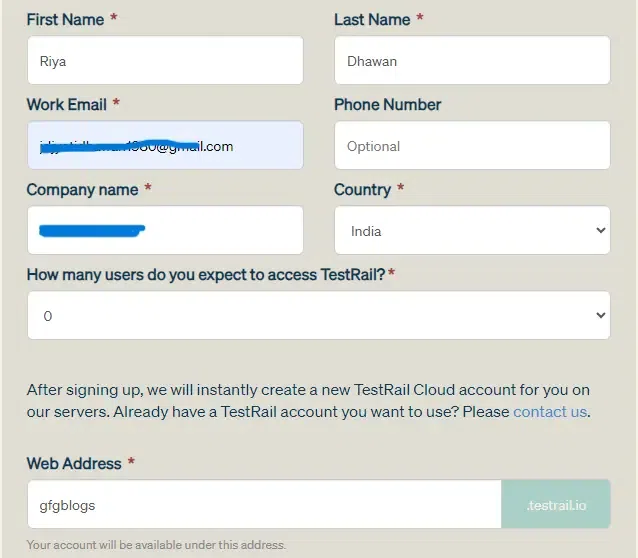Select the optional Phone Number field
Image resolution: width=638 pixels, height=558 pixels.
[471, 146]
